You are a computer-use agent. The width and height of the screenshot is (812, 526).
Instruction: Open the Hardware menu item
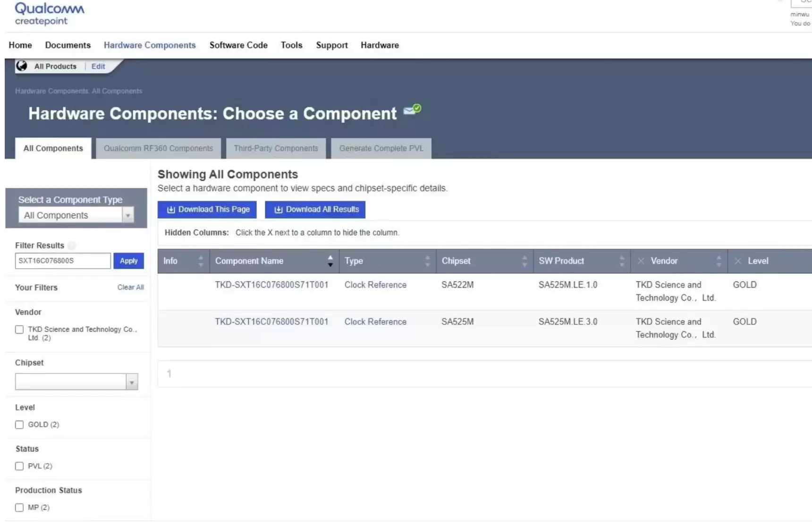point(380,45)
